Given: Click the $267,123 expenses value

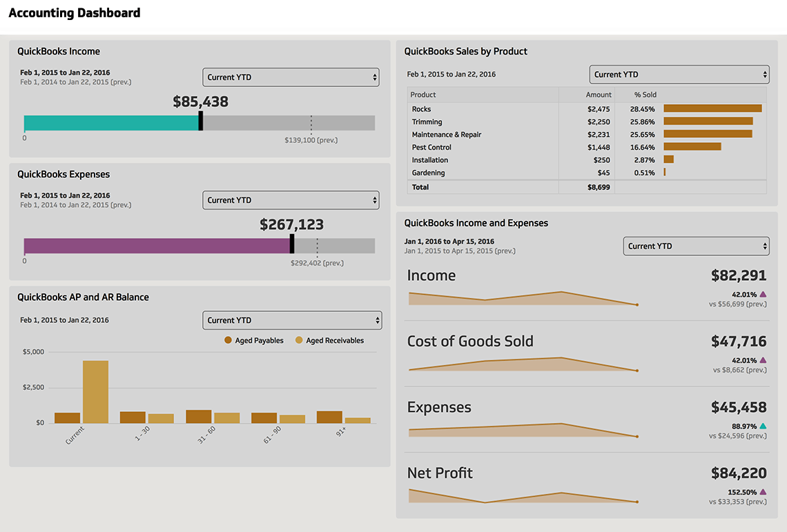Looking at the screenshot, I should tap(291, 224).
